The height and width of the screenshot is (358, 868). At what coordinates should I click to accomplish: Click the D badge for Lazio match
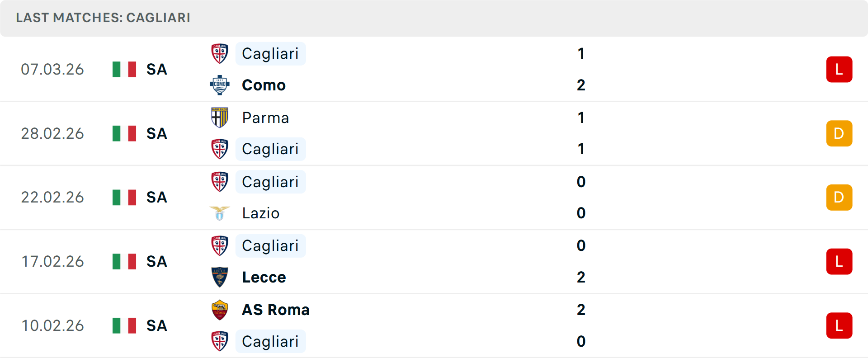[x=839, y=198]
